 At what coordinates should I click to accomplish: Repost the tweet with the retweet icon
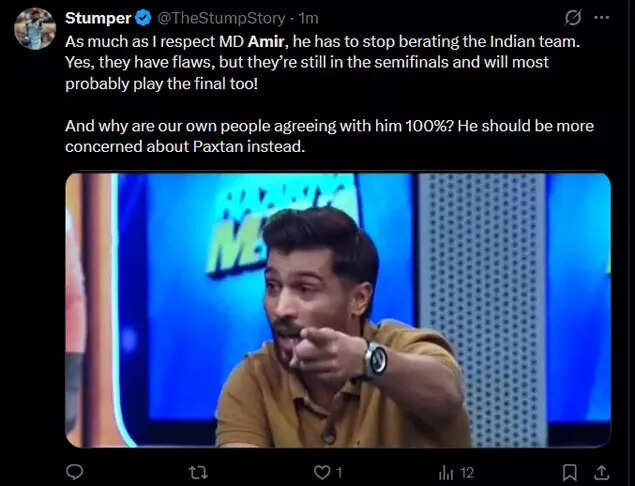[x=197, y=471]
